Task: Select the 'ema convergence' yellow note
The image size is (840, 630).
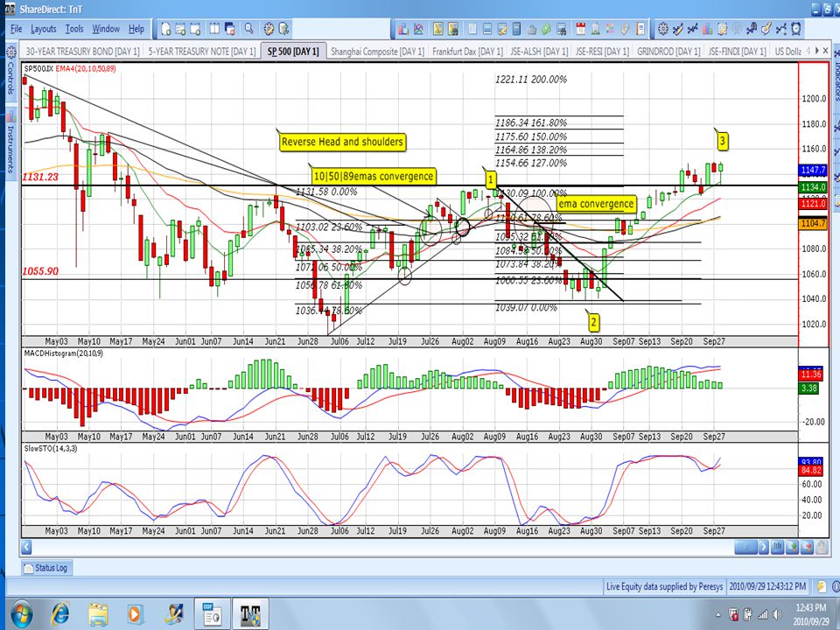Action: point(596,204)
